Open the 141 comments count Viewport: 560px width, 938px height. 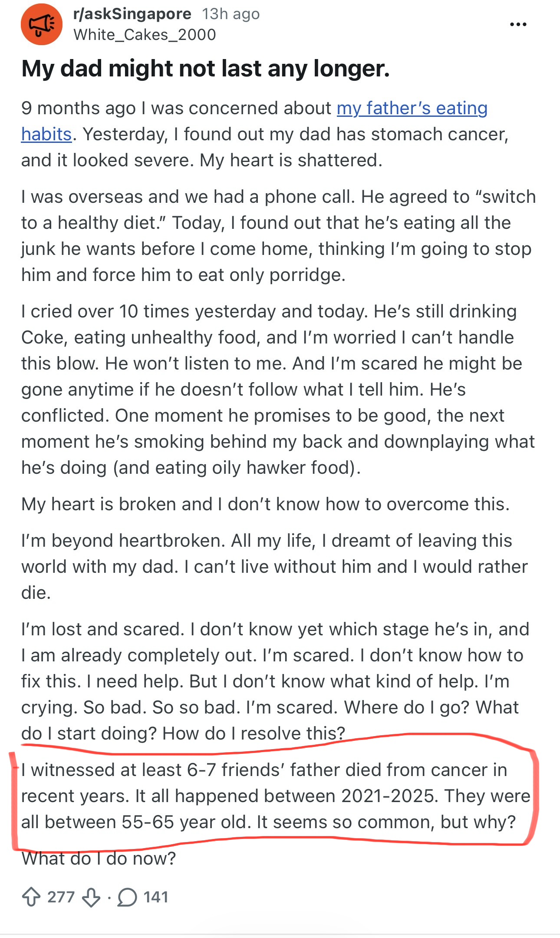click(156, 897)
